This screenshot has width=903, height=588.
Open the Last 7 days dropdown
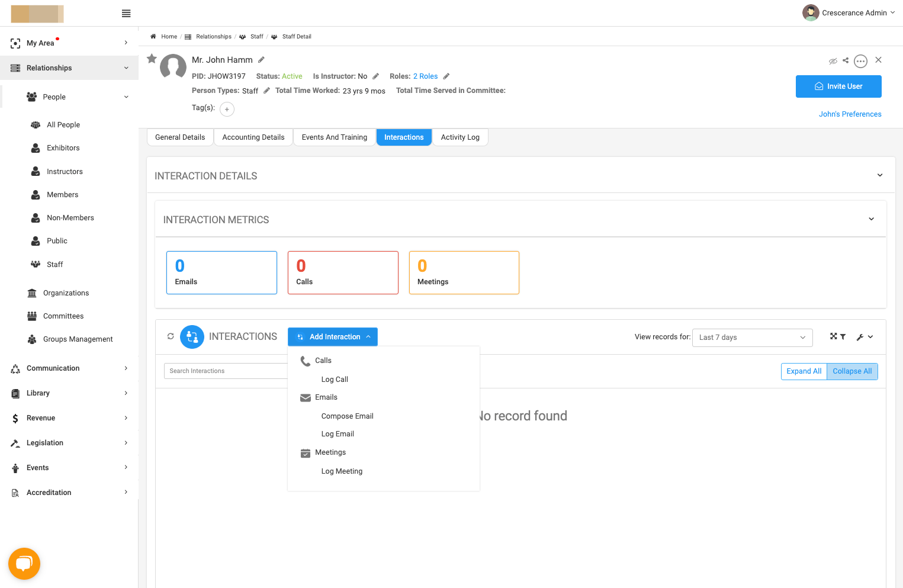pyautogui.click(x=752, y=338)
